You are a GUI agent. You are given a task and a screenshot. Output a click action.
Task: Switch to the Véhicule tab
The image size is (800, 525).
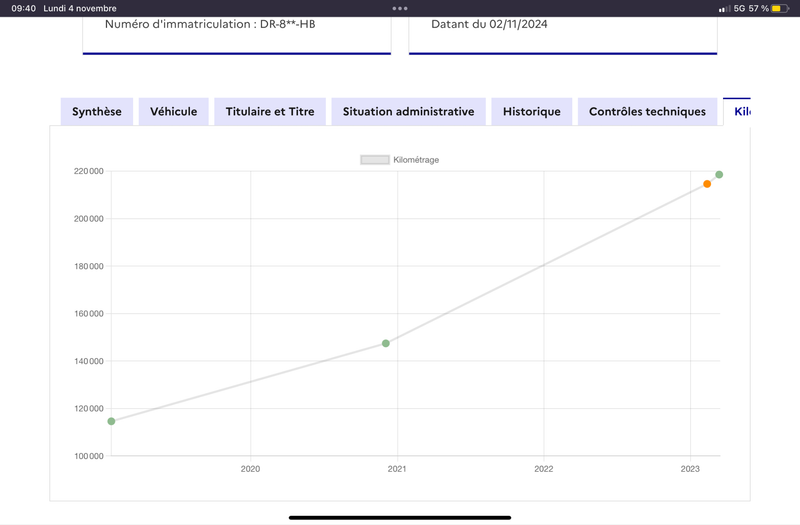[173, 111]
